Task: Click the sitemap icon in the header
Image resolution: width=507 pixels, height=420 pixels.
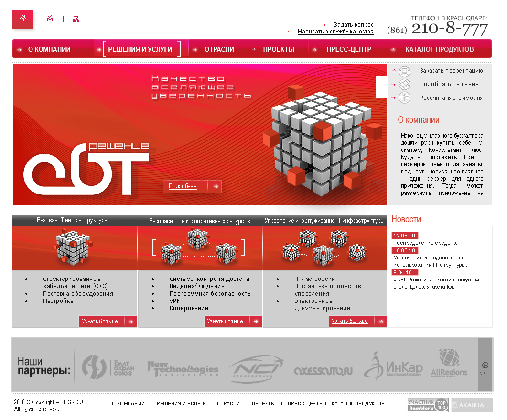Action: pos(75,18)
